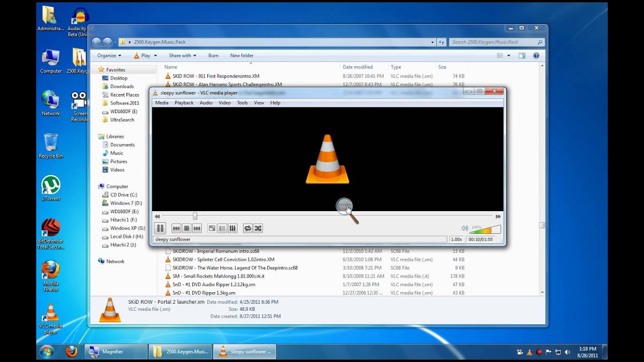Viewport: 644px width, 362px height.
Task: Go back in Explorer navigation
Action: point(96,42)
